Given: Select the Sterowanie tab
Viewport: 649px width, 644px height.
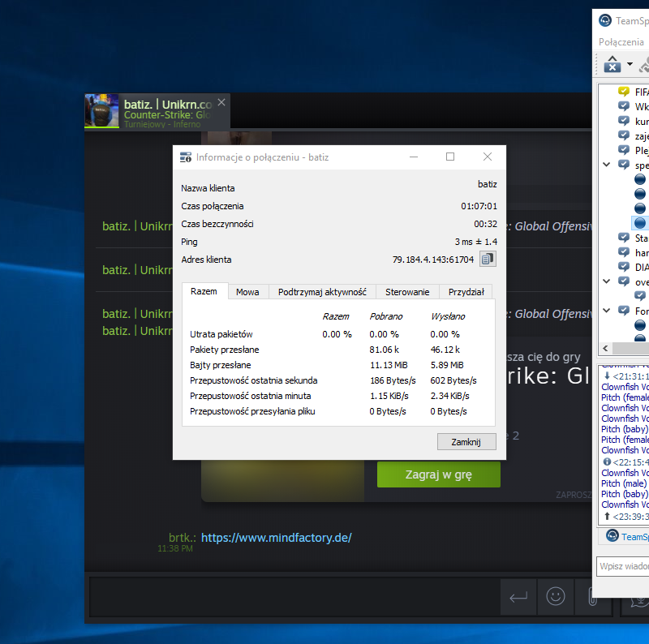Looking at the screenshot, I should 407,292.
